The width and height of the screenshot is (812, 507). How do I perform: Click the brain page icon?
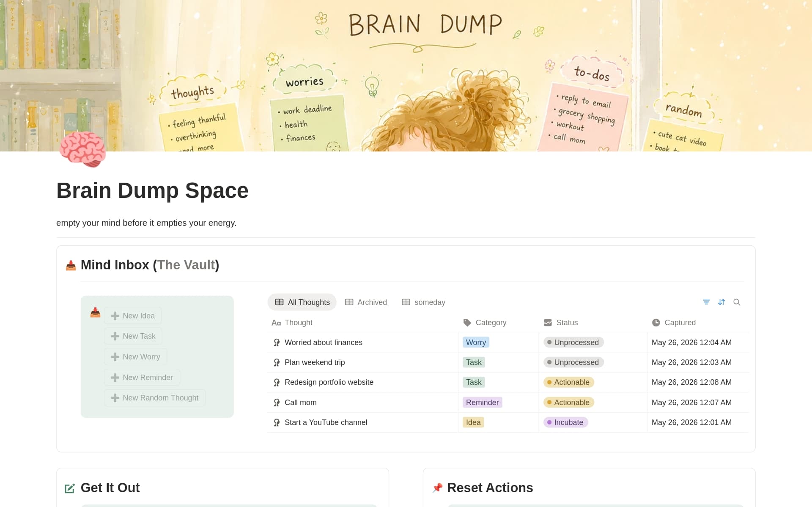tap(83, 149)
